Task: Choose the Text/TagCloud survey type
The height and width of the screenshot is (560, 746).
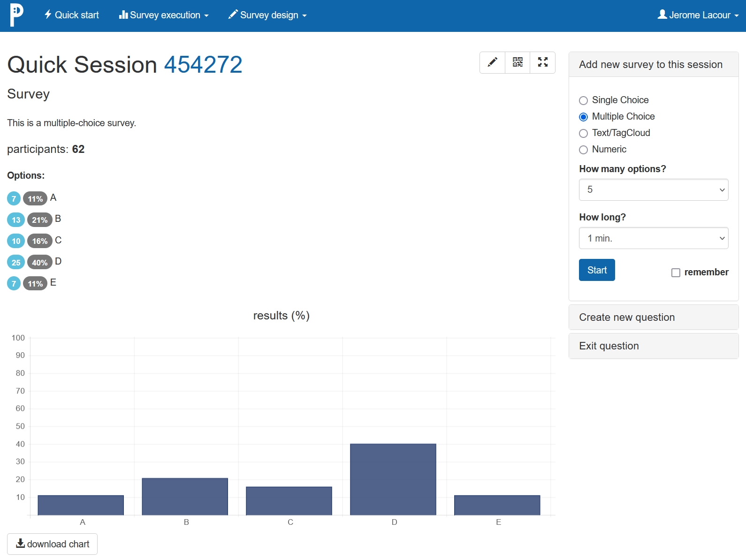Action: (x=583, y=133)
